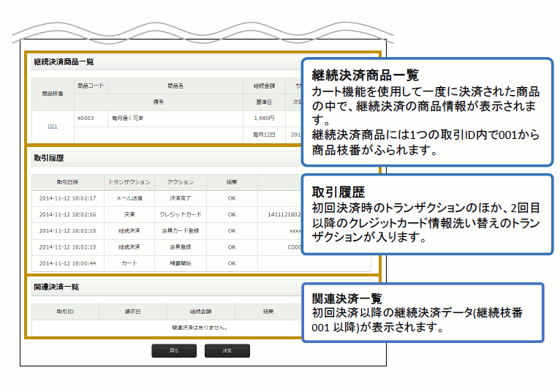Select the 精算開始 action cell
Viewport: 560px width, 392px height.
click(x=180, y=261)
